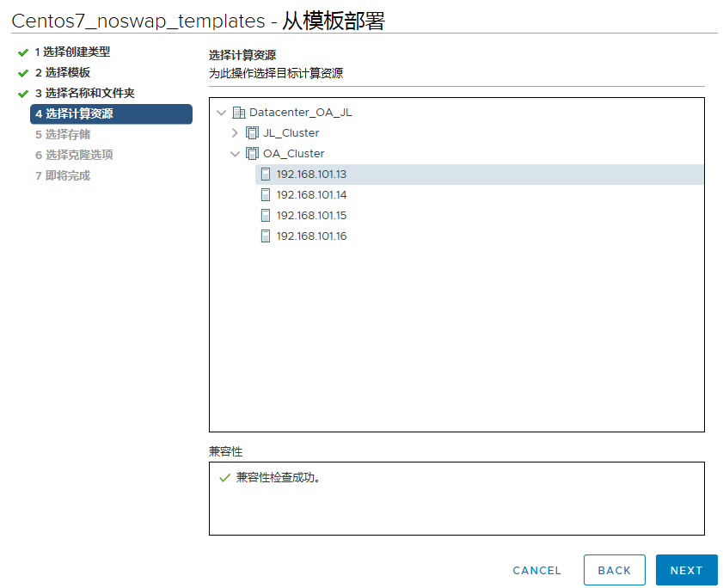
Task: Go to step 2 选择模板
Action: coord(63,73)
